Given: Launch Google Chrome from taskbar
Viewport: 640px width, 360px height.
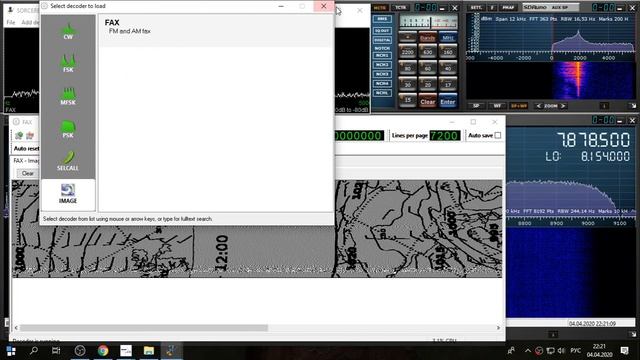Looking at the screenshot, I should click(103, 351).
